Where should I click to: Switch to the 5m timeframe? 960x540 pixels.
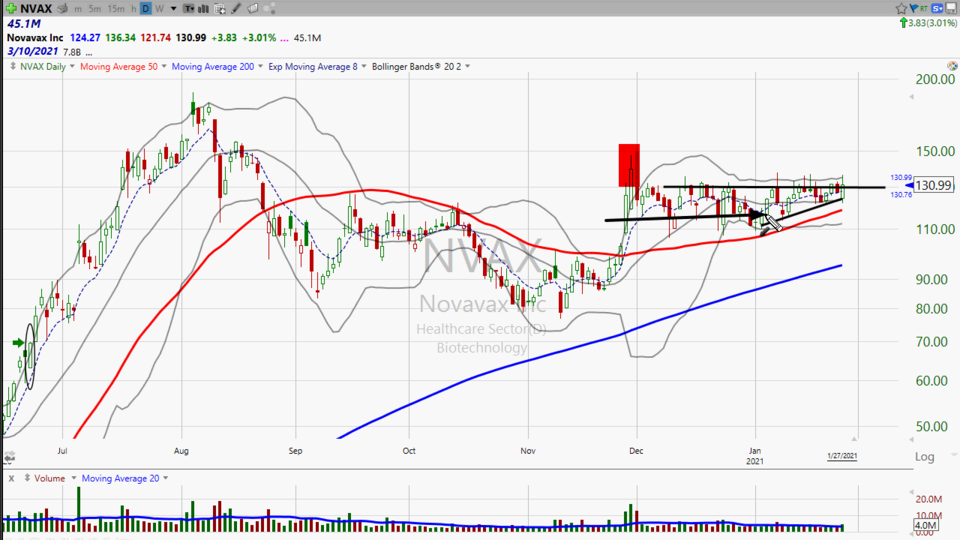(x=94, y=9)
